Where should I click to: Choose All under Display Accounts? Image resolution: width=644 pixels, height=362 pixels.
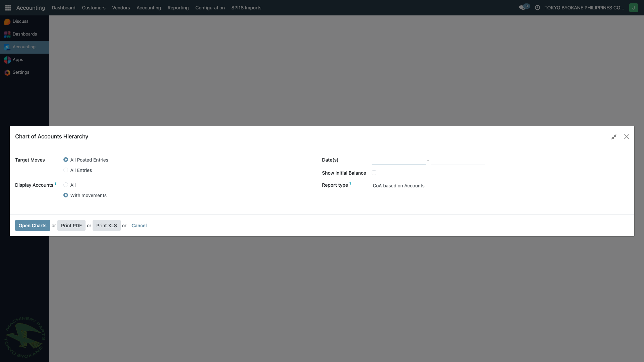pos(66,185)
